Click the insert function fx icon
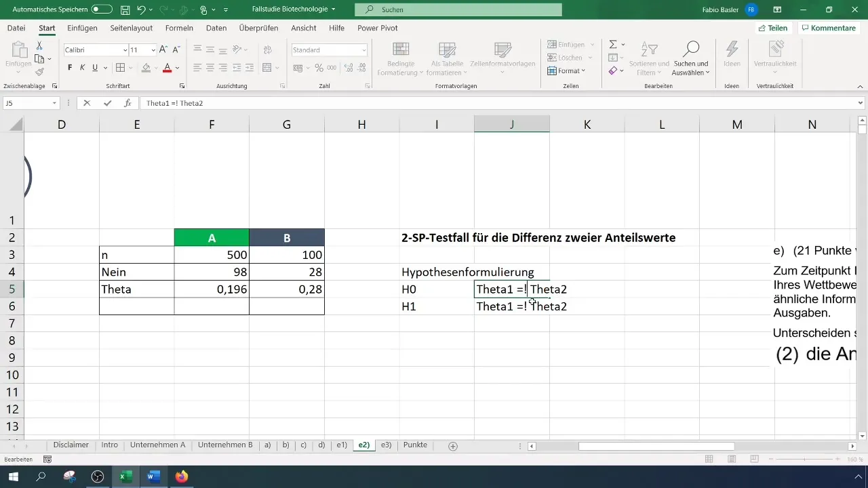Image resolution: width=868 pixels, height=488 pixels. tap(127, 103)
